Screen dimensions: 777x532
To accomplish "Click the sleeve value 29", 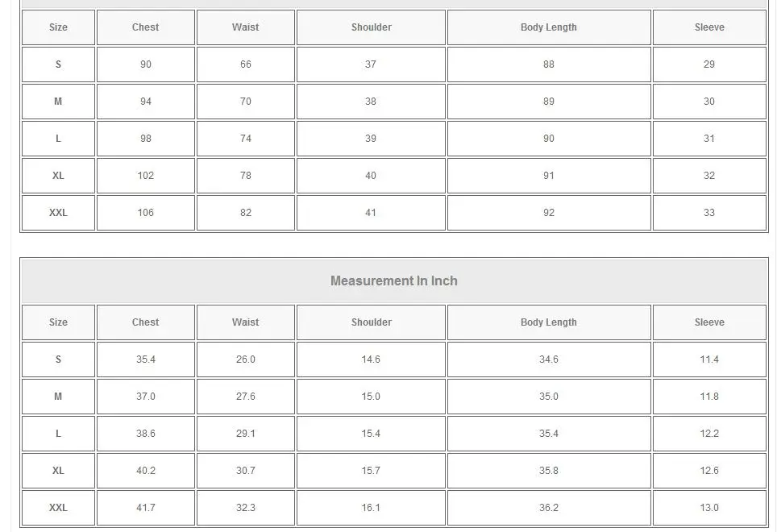I will (709, 64).
